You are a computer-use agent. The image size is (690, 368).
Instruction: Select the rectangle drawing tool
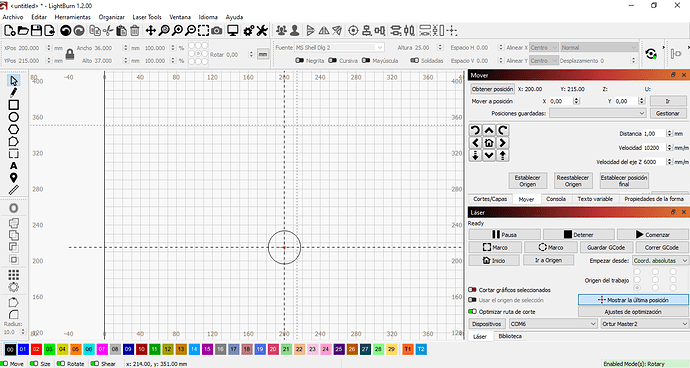(14, 105)
